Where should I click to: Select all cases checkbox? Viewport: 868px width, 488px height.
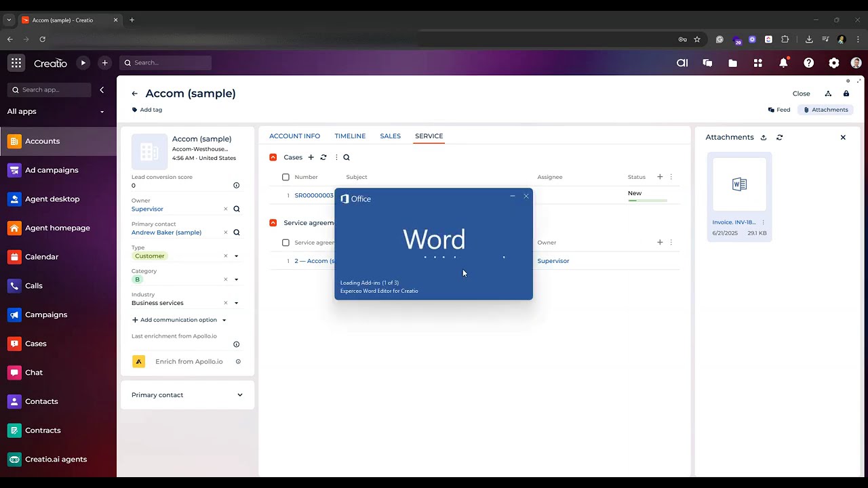pyautogui.click(x=285, y=177)
